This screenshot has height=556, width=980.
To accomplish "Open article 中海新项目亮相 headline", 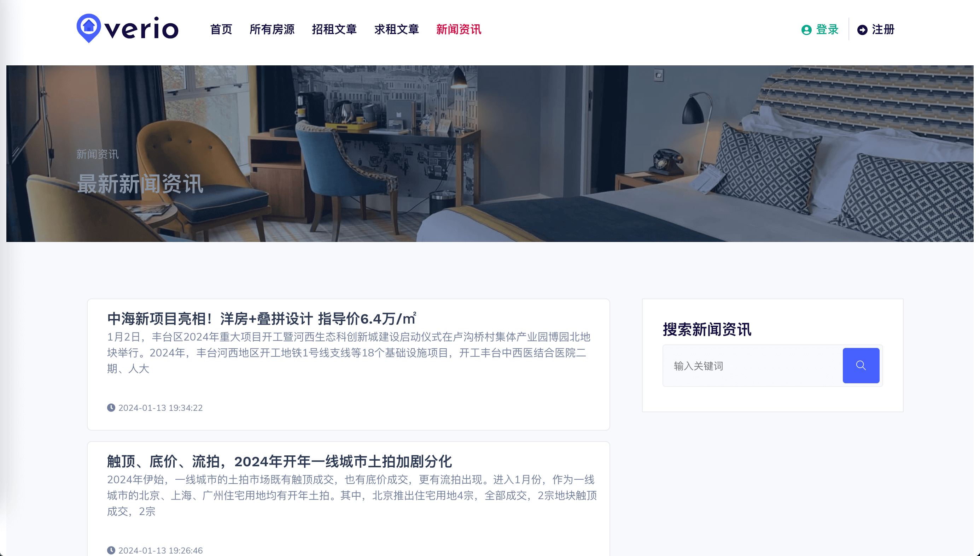I will tap(262, 319).
